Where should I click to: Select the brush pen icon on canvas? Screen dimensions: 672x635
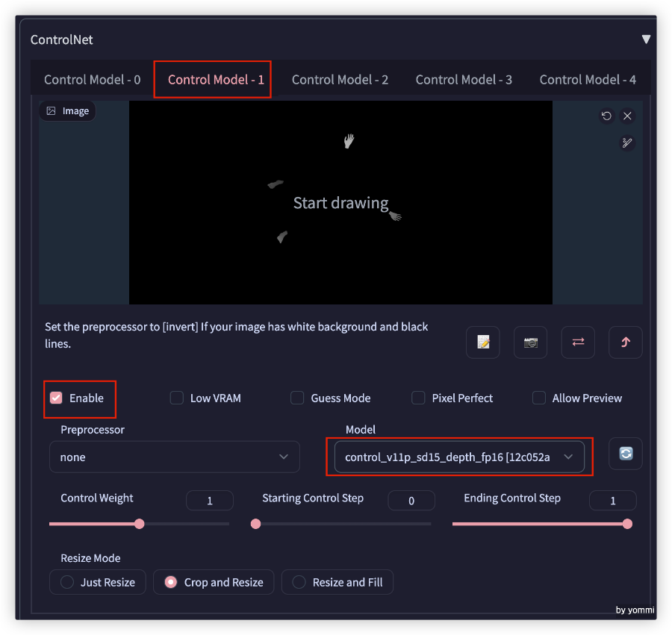[627, 143]
